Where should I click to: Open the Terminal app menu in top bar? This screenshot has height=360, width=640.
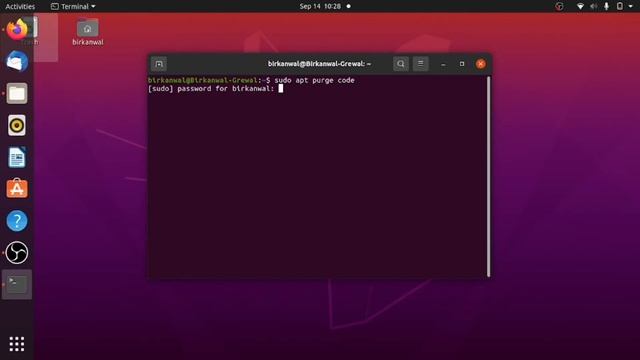[73, 7]
